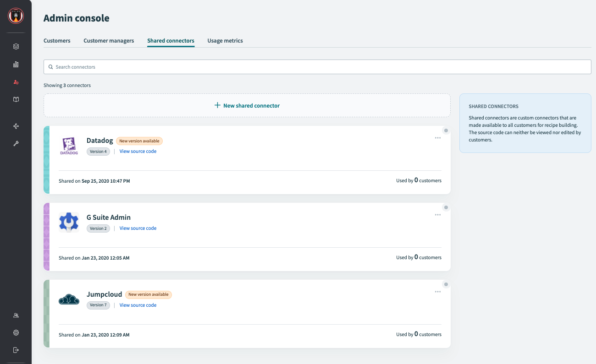Toggle the status dot on Jumpcloud card
Screen dimensions: 596x364
click(446, 284)
